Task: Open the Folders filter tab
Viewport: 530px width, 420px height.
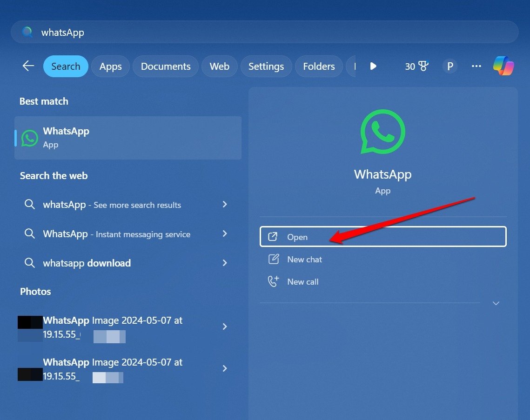Action: click(319, 66)
